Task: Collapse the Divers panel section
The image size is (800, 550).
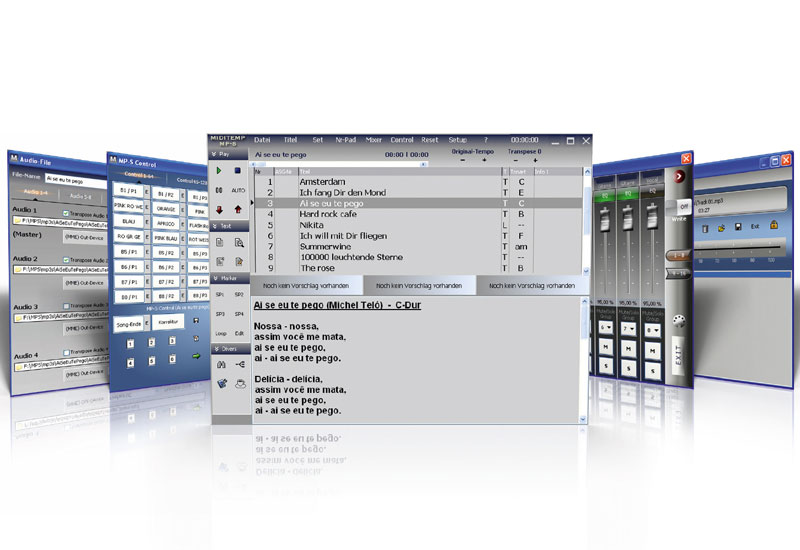Action: pyautogui.click(x=213, y=348)
